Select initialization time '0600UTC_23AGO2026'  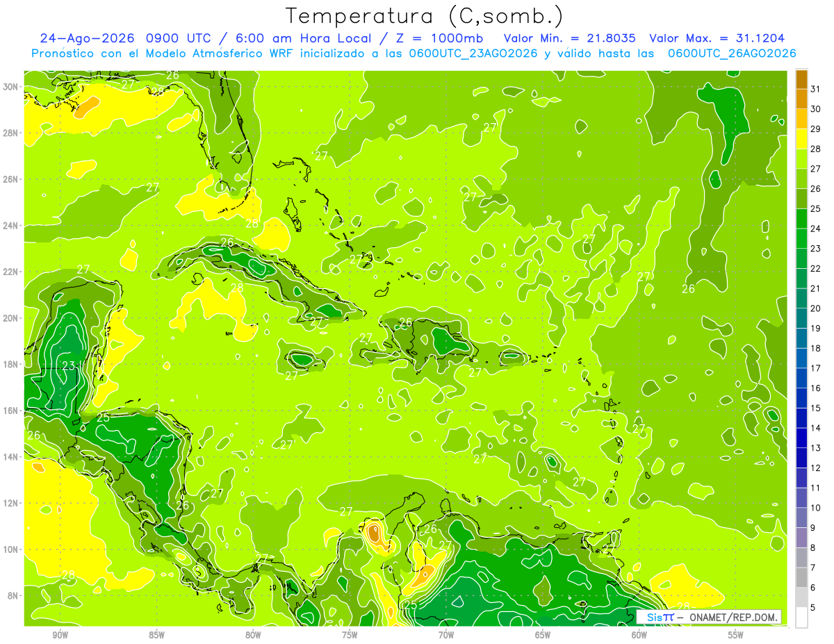[473, 53]
